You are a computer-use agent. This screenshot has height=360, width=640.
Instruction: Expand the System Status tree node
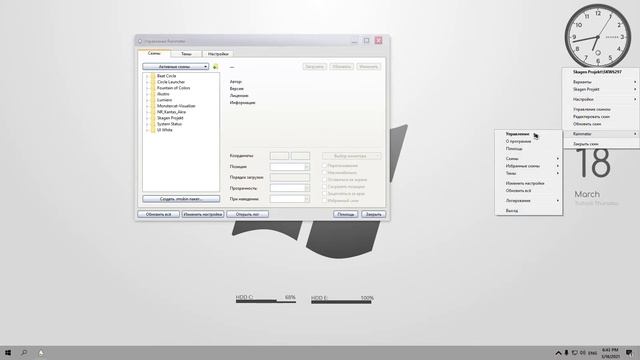147,124
